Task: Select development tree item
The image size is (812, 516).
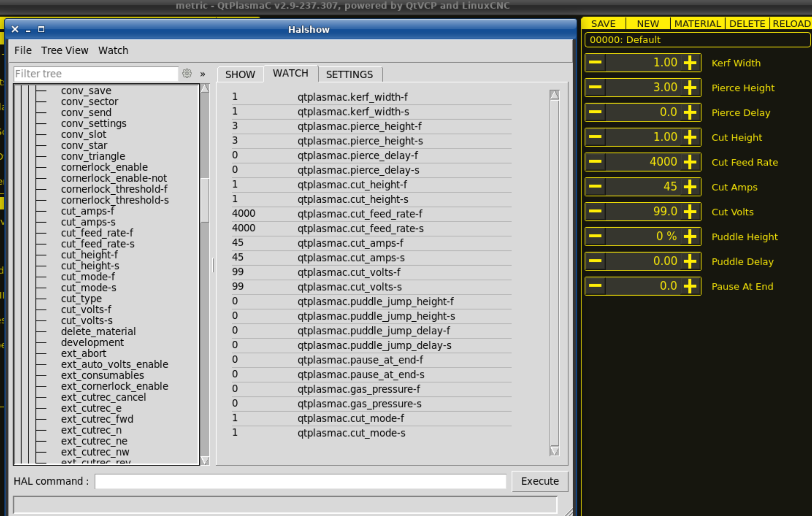Action: click(x=92, y=342)
